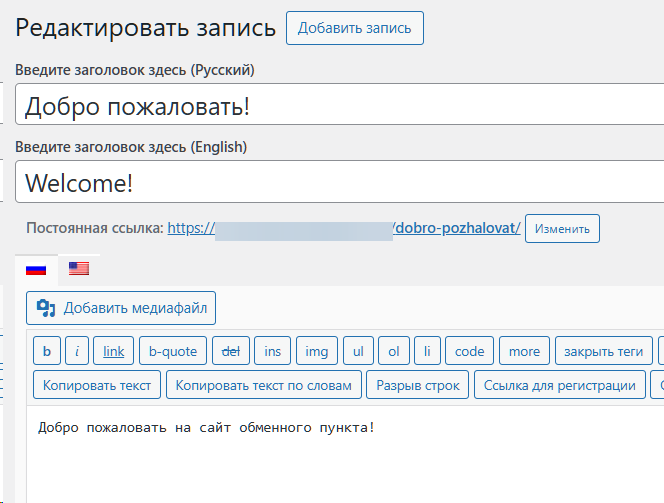Click the Изменить permalink button

[562, 228]
